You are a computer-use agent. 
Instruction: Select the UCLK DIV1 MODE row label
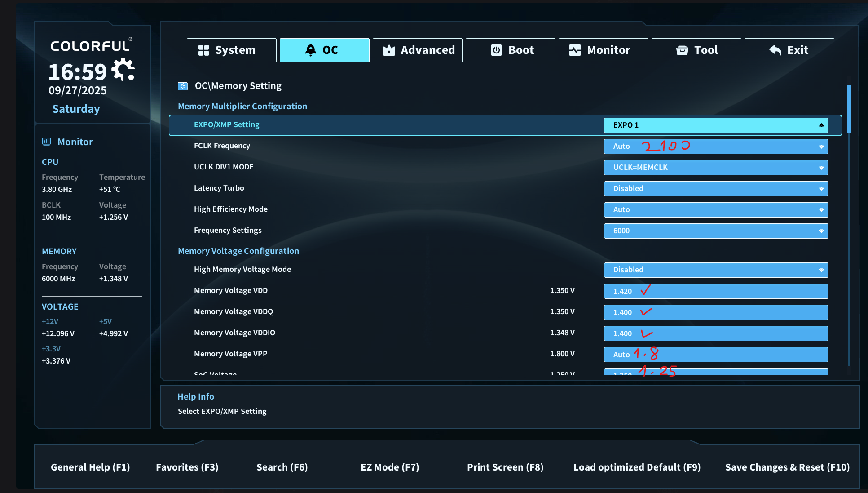pos(224,167)
